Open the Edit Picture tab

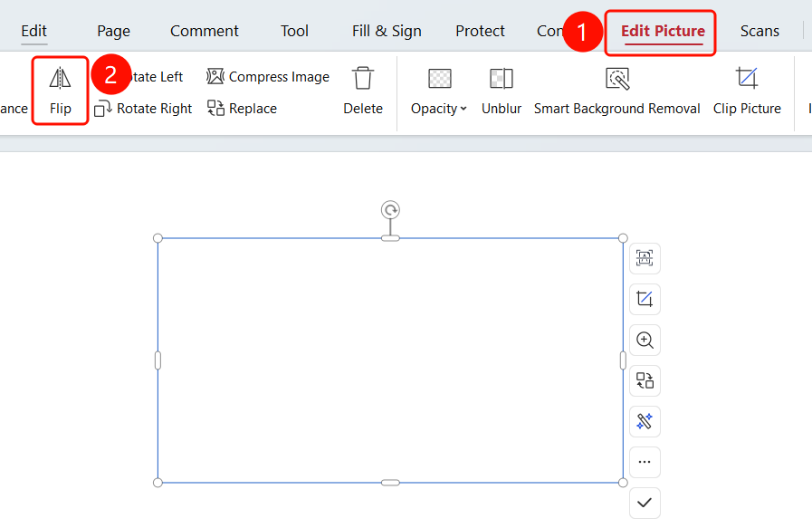pyautogui.click(x=663, y=31)
